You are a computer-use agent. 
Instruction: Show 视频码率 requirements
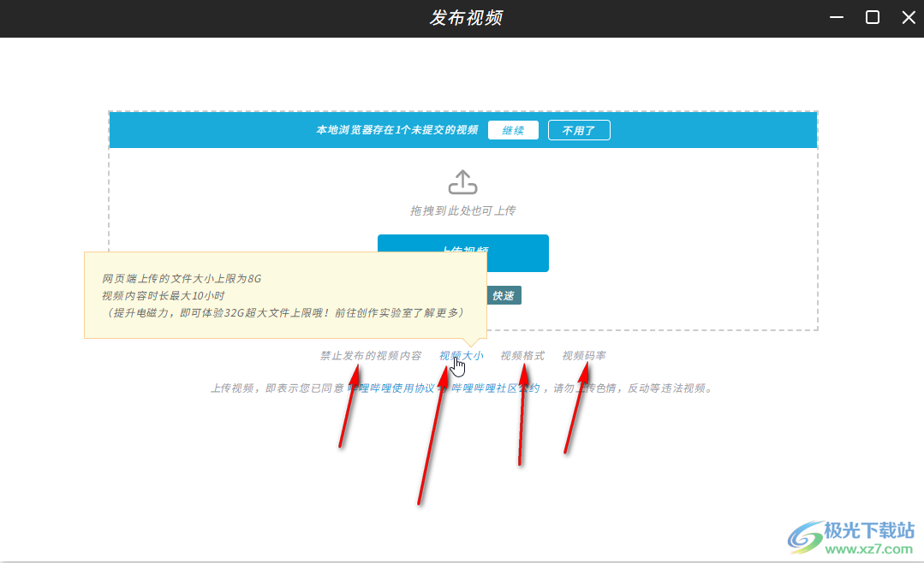[584, 356]
